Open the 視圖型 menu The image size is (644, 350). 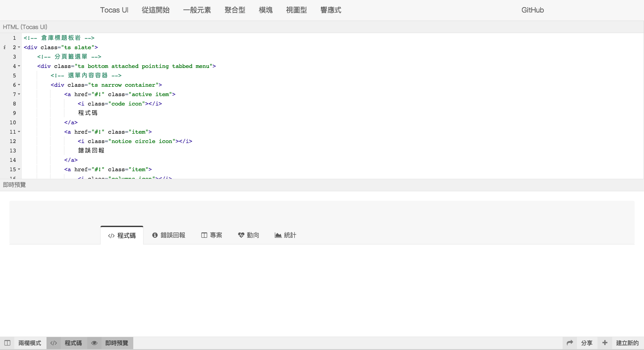[297, 10]
